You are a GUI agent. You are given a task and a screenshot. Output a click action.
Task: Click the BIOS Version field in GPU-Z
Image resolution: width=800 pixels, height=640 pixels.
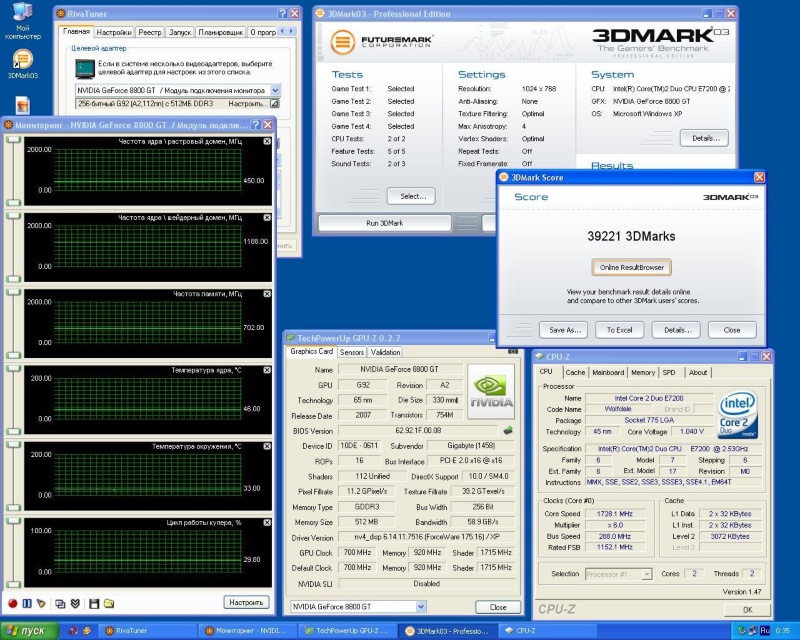tap(418, 431)
